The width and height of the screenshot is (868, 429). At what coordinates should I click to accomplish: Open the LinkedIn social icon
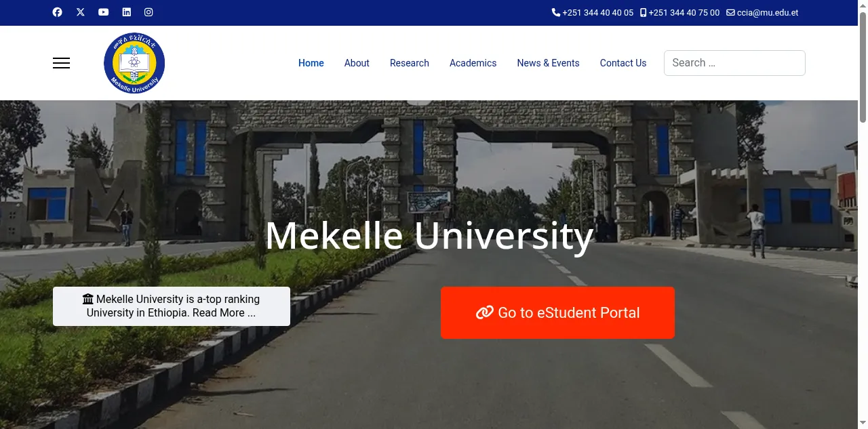pos(126,12)
